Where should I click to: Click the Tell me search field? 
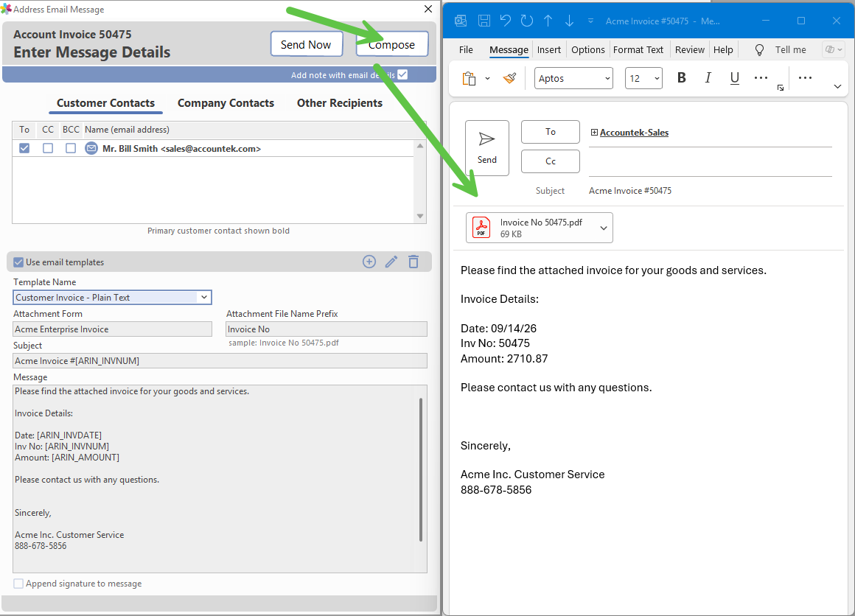click(x=790, y=49)
